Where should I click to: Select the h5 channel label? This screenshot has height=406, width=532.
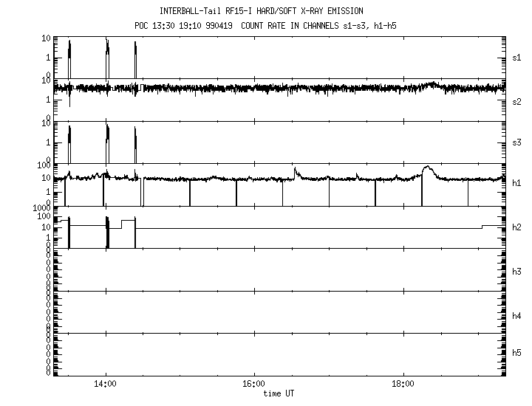point(517,353)
